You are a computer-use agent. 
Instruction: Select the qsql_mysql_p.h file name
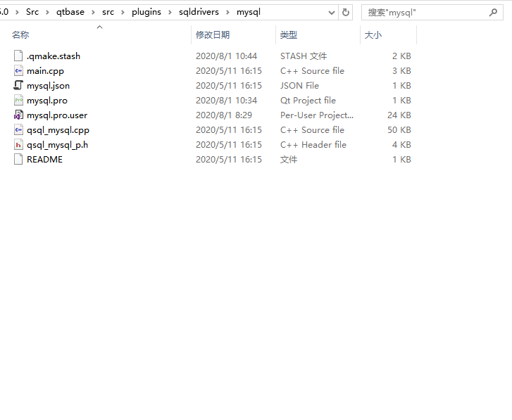(58, 145)
